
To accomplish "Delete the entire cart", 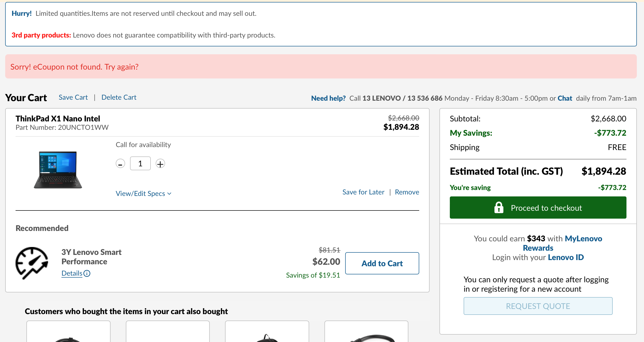I will click(119, 97).
